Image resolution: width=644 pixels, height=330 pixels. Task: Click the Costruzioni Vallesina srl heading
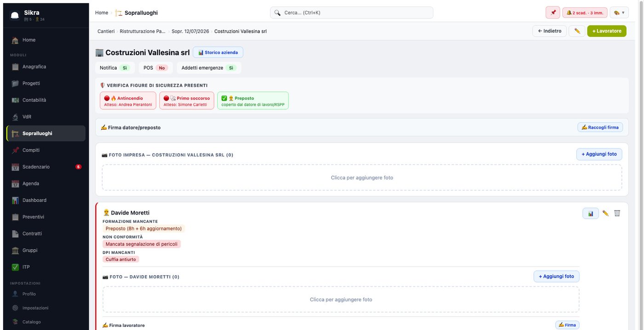point(148,52)
